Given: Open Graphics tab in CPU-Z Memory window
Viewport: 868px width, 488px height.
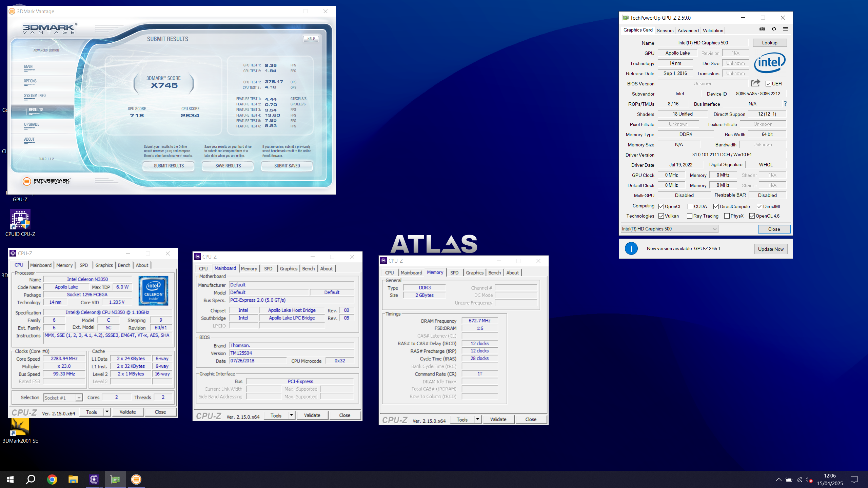Looking at the screenshot, I should click(474, 272).
